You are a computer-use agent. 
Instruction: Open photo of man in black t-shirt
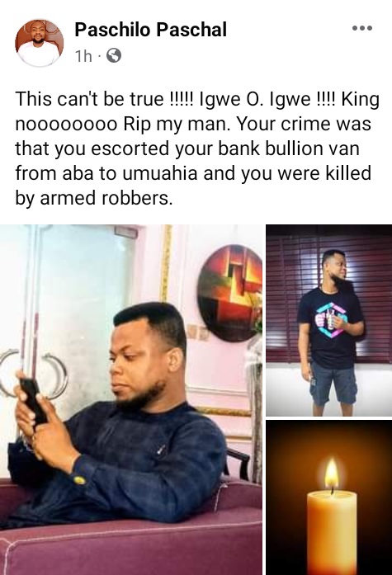(329, 321)
